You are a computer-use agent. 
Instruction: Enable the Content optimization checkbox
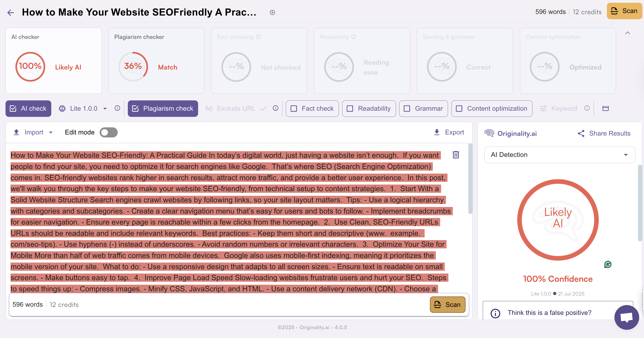[x=459, y=109]
